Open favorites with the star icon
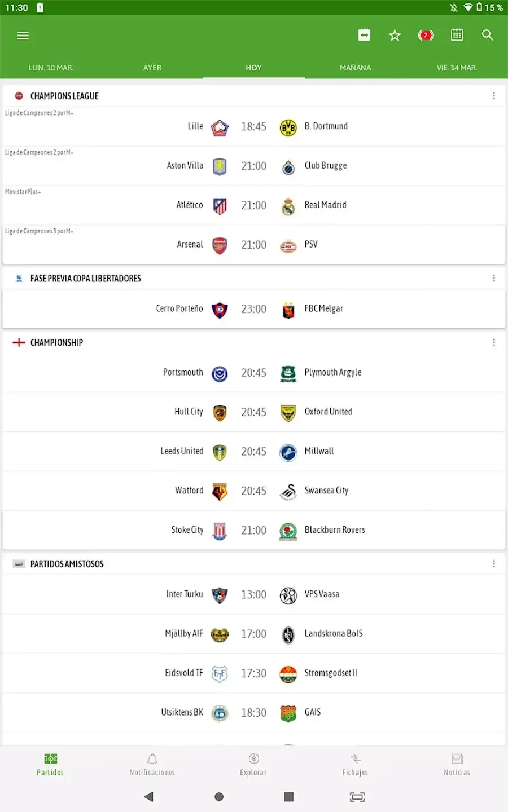This screenshot has height=812, width=508. (x=395, y=36)
